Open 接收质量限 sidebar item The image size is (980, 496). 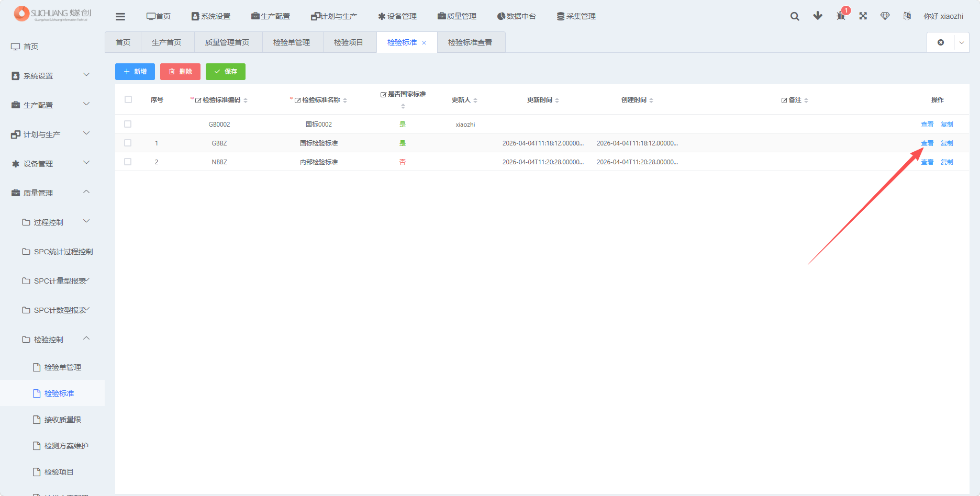point(52,420)
